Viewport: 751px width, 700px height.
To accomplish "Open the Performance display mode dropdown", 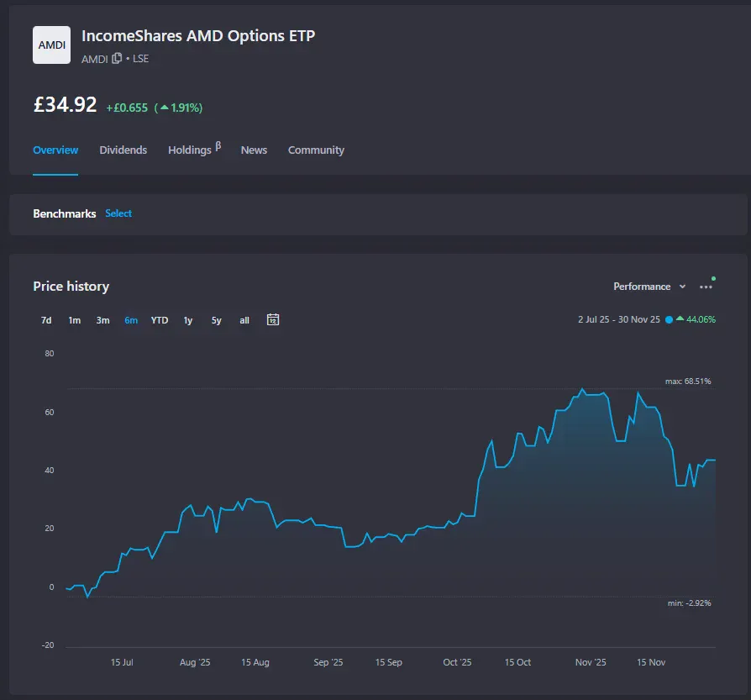I will tap(643, 286).
